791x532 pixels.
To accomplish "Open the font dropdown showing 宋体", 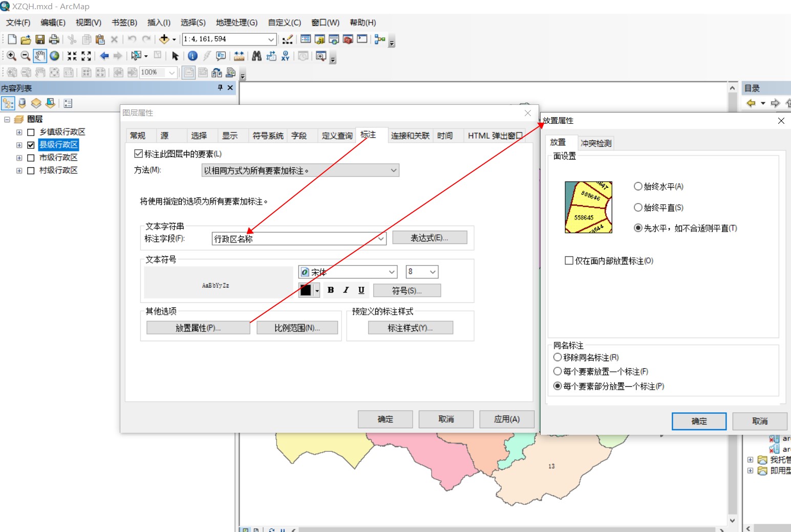I will click(392, 272).
